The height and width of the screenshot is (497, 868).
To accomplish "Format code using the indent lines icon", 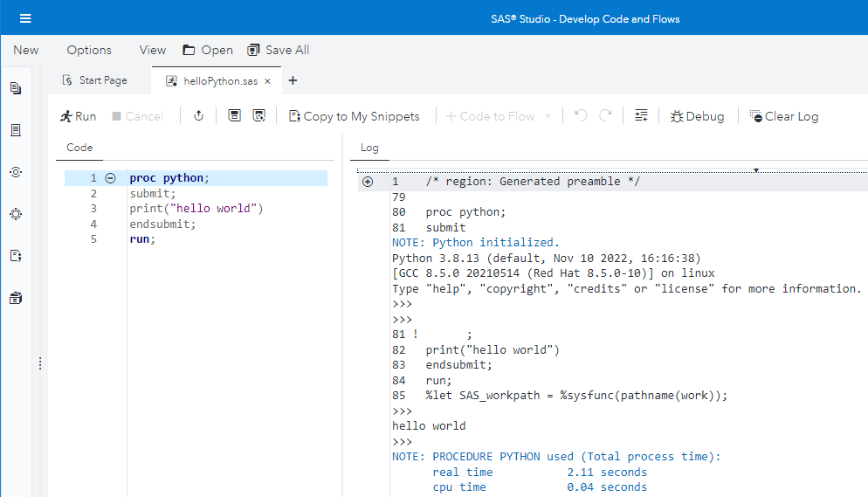I will click(641, 116).
